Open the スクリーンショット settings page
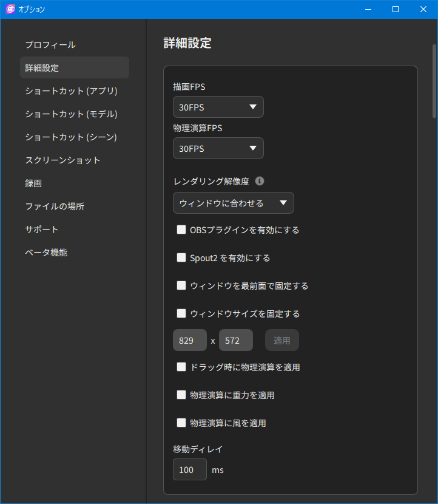This screenshot has height=504, width=438. pyautogui.click(x=62, y=160)
